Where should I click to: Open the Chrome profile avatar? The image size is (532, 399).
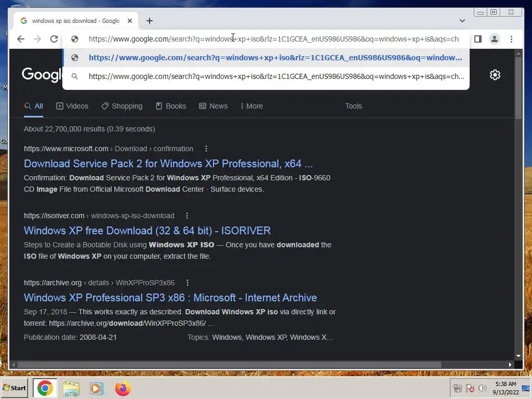click(495, 39)
